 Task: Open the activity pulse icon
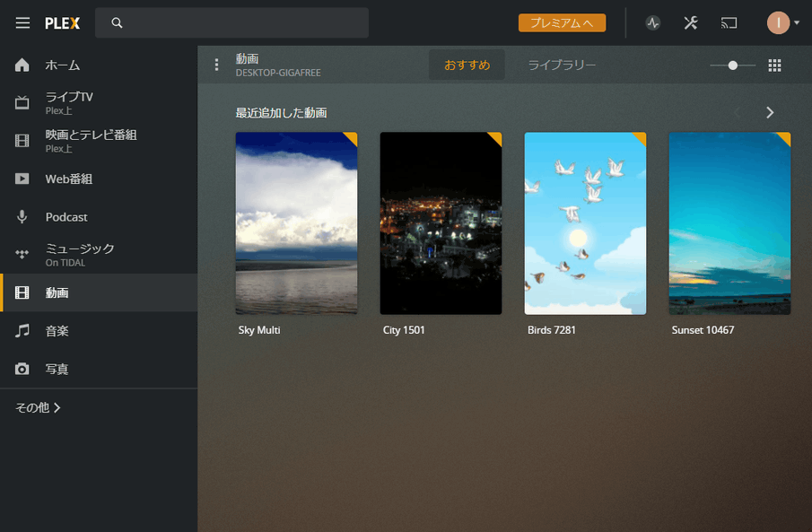pyautogui.click(x=652, y=22)
